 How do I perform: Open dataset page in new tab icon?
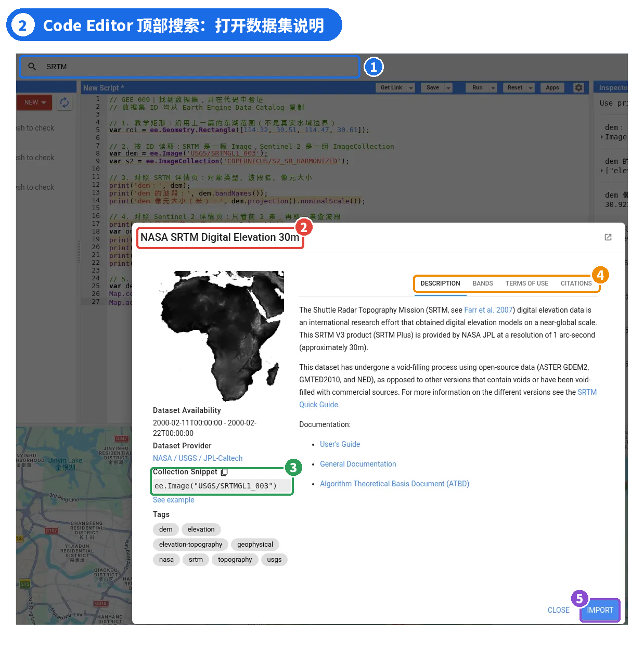[x=608, y=237]
